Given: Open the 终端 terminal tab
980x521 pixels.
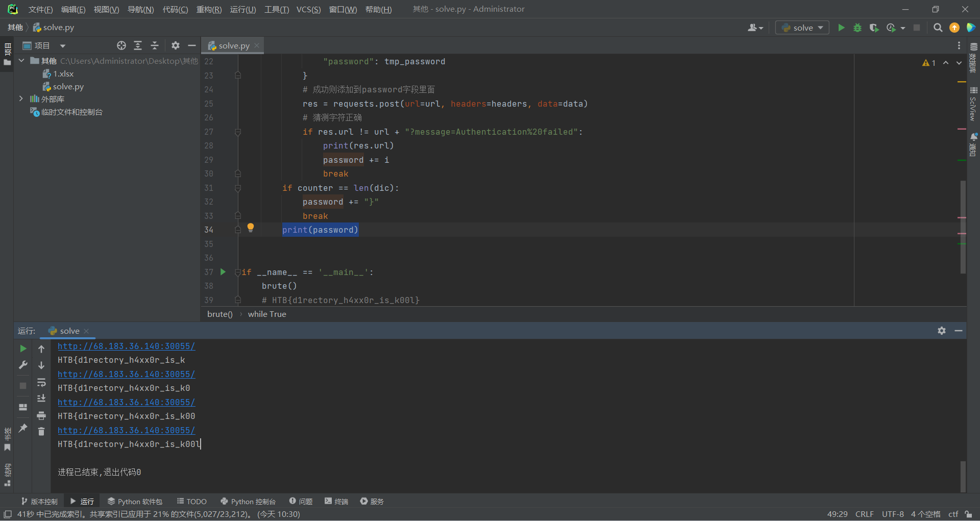Looking at the screenshot, I should pos(336,501).
